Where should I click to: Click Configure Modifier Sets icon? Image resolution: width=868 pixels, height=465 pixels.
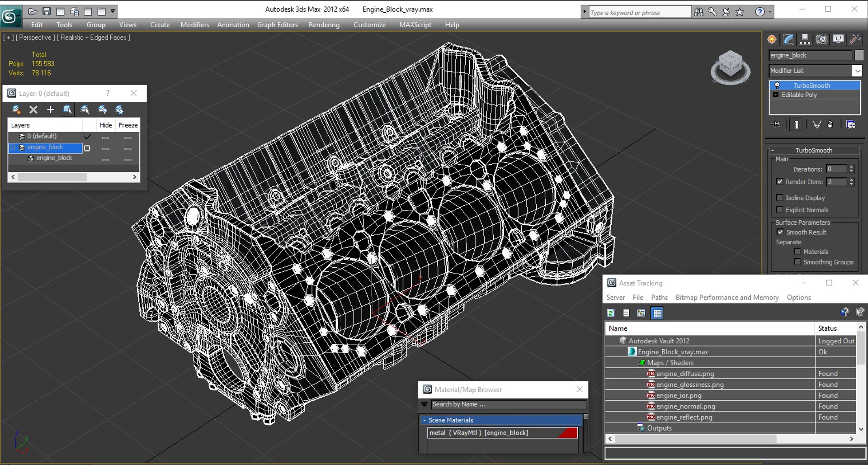851,124
